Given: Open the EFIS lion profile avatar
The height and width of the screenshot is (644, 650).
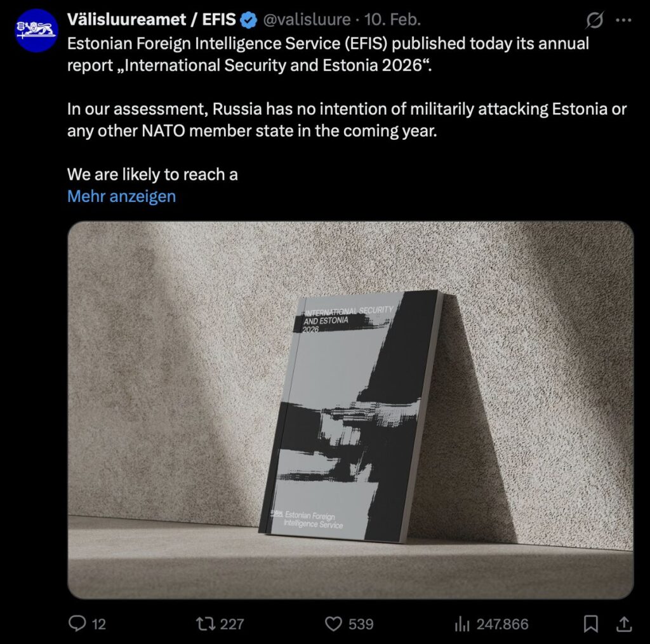Looking at the screenshot, I should pos(36,30).
